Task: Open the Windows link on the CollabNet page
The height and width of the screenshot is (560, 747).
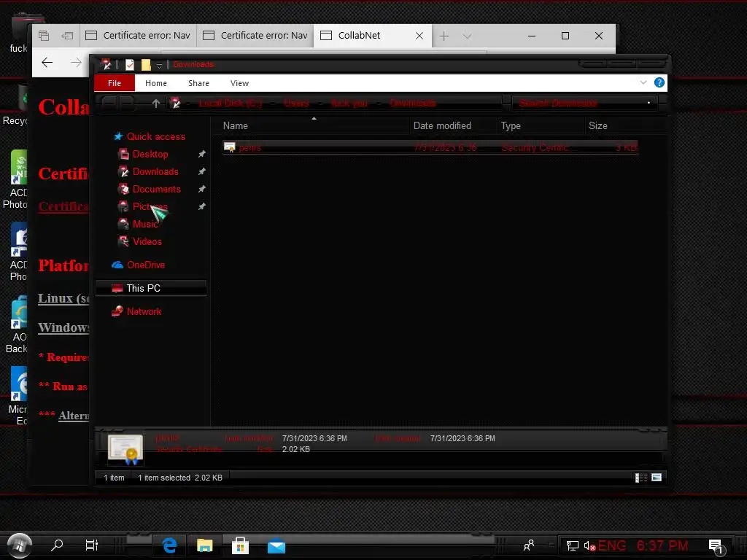Action: [63, 327]
